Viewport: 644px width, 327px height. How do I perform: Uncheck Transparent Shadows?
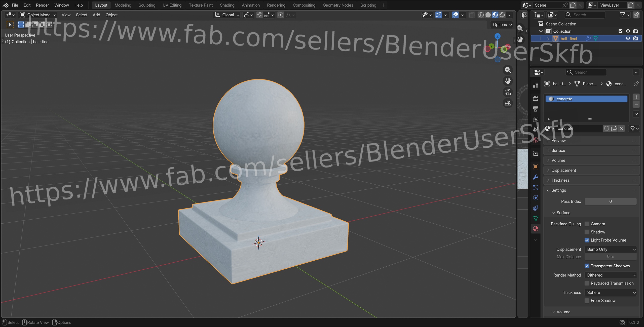(587, 266)
